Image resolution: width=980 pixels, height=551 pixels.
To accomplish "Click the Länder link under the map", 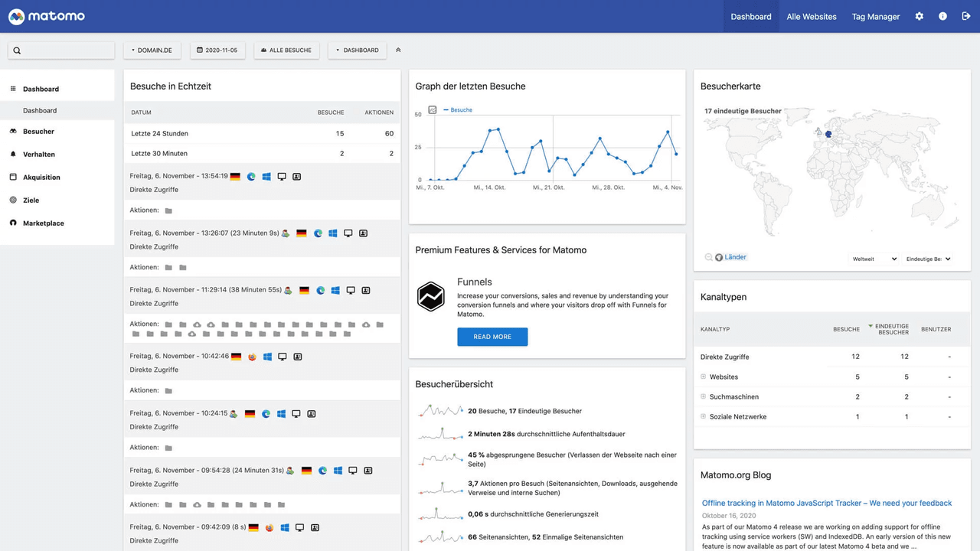I will point(735,257).
